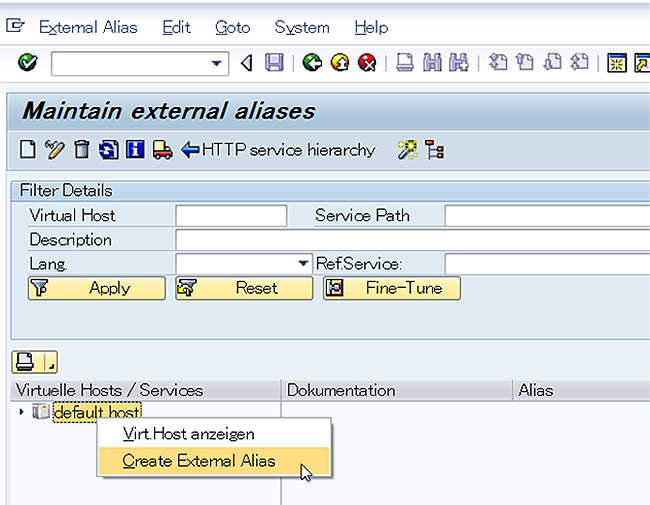The width and height of the screenshot is (650, 505).
Task: Open the Lang. dropdown list
Action: pos(303,263)
